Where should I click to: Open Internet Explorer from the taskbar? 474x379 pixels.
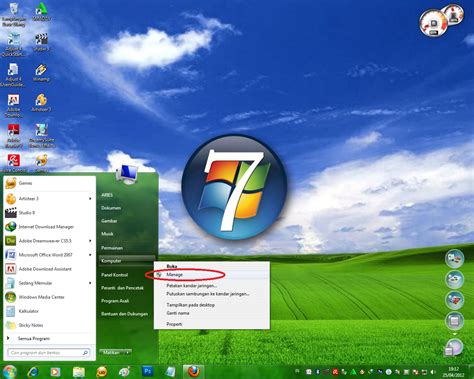(x=33, y=371)
